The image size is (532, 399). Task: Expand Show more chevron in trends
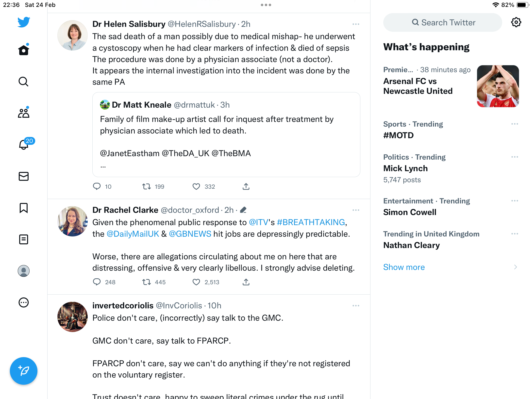[x=515, y=267]
